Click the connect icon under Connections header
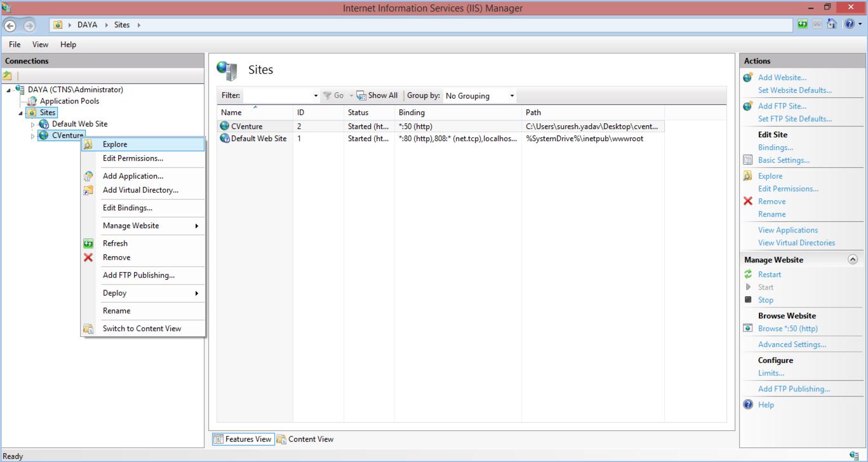Image resolution: width=868 pixels, height=462 pixels. [8, 76]
